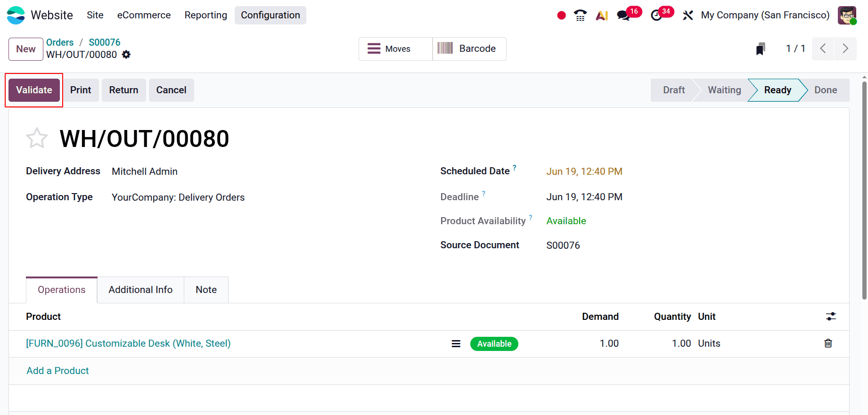Click the Website app name title
The height and width of the screenshot is (415, 868).
tap(52, 15)
